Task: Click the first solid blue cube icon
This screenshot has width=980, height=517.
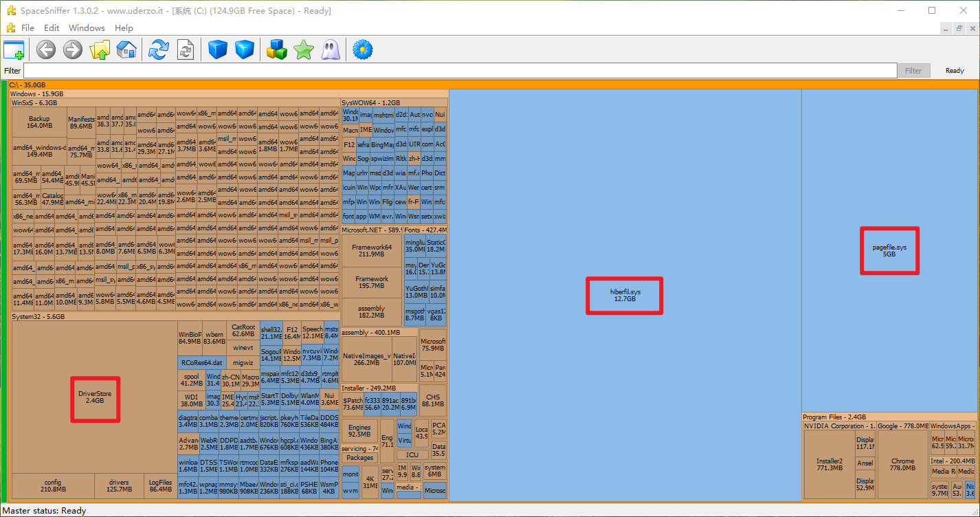Action: pos(218,49)
